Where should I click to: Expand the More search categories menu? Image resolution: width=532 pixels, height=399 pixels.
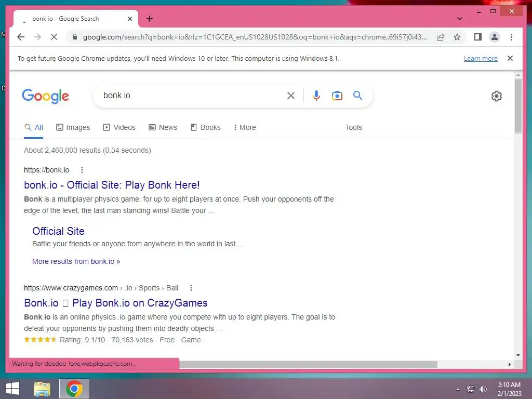(245, 128)
